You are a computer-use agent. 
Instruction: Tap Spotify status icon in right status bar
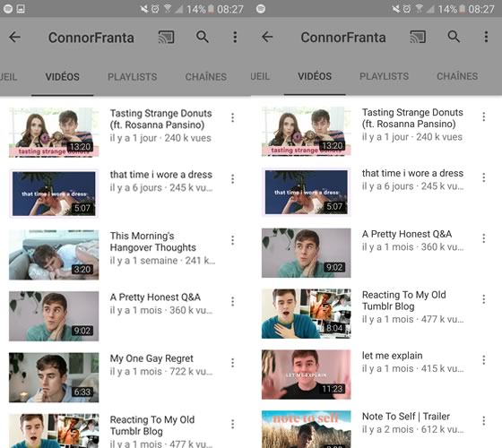click(x=261, y=9)
